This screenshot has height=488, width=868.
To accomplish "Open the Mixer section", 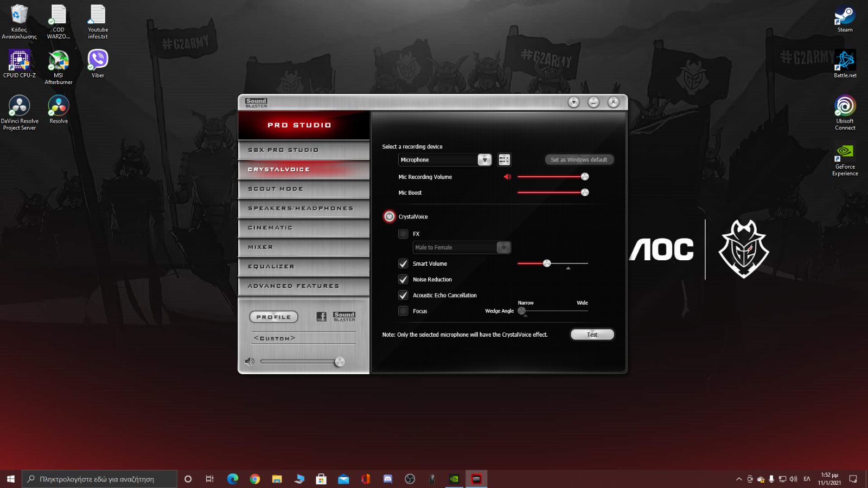I will coord(304,247).
